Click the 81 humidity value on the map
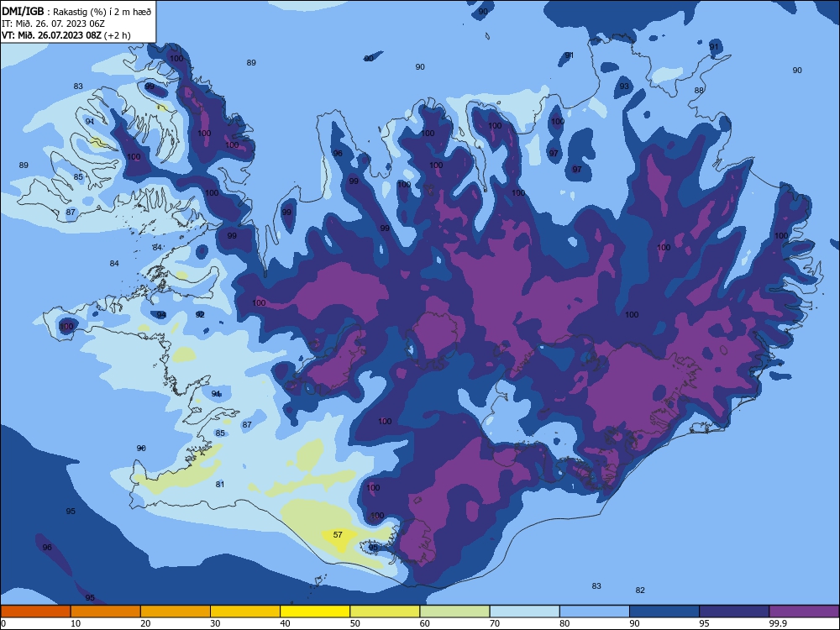 tap(219, 485)
